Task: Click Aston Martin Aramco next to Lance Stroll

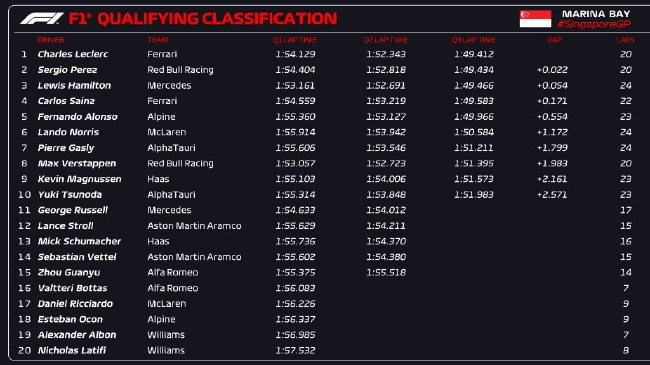Action: 194,226
